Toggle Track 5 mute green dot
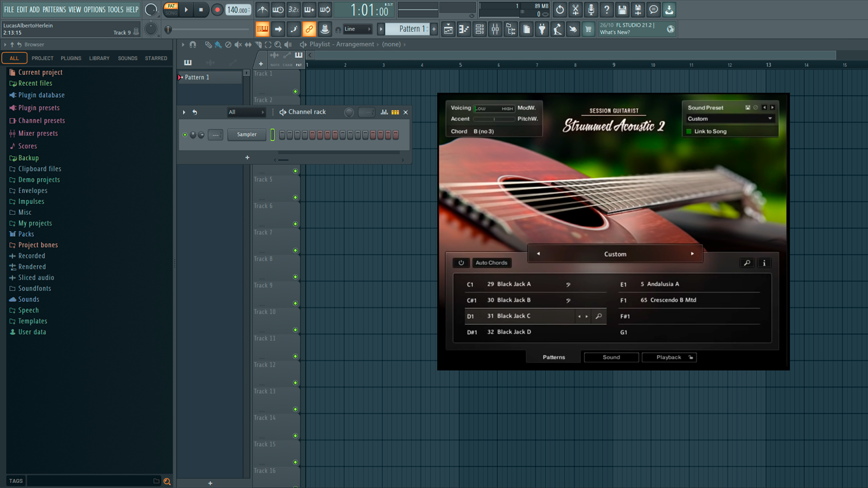 pos(295,198)
